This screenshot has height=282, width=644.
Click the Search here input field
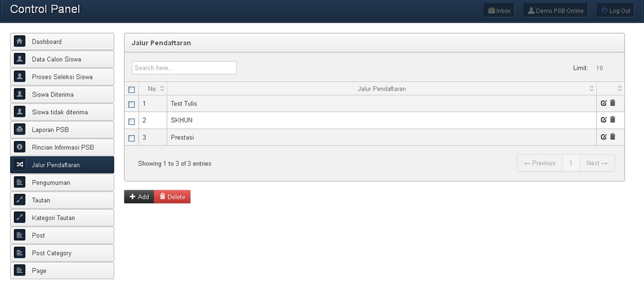184,68
